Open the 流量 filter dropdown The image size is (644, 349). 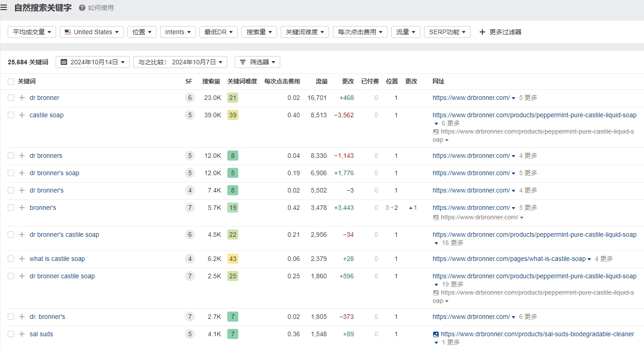(406, 32)
